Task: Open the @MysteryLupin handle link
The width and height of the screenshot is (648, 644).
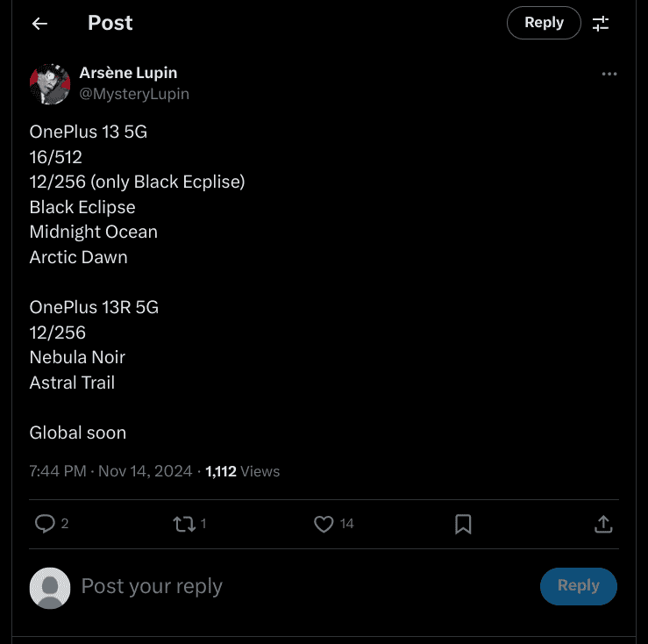Action: click(x=134, y=94)
